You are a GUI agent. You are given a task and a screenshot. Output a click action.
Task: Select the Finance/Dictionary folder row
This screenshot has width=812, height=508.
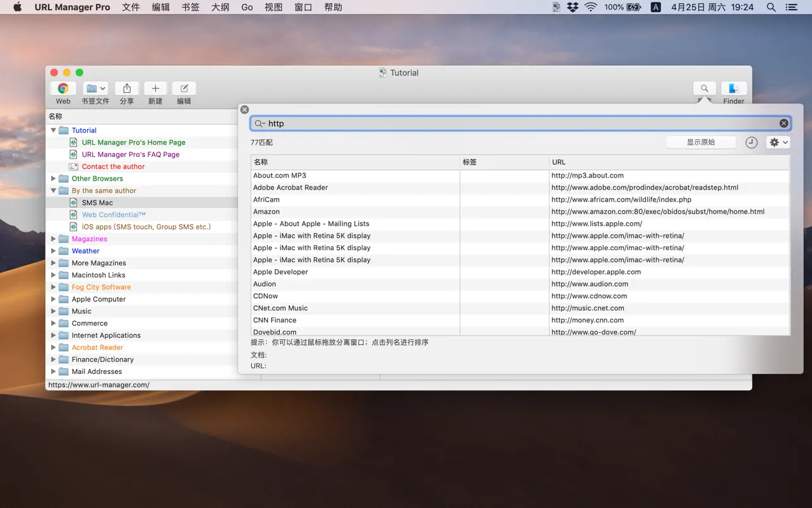pyautogui.click(x=142, y=359)
